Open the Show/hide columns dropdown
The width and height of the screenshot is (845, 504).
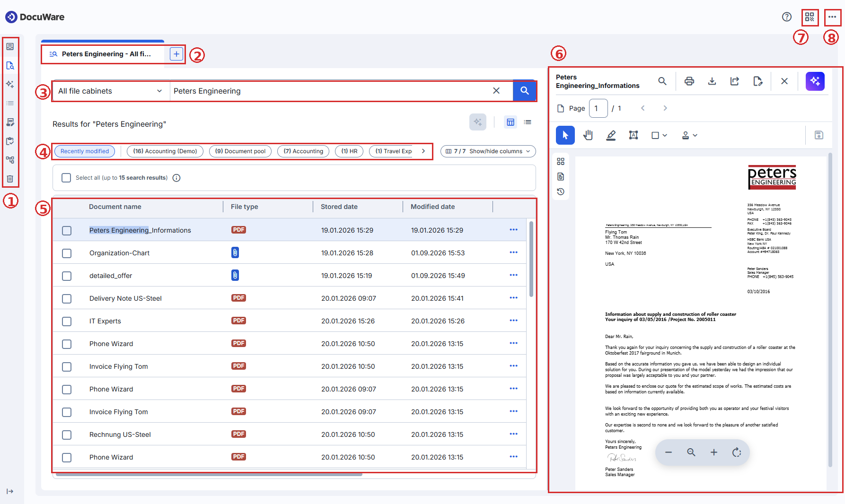[x=488, y=151]
